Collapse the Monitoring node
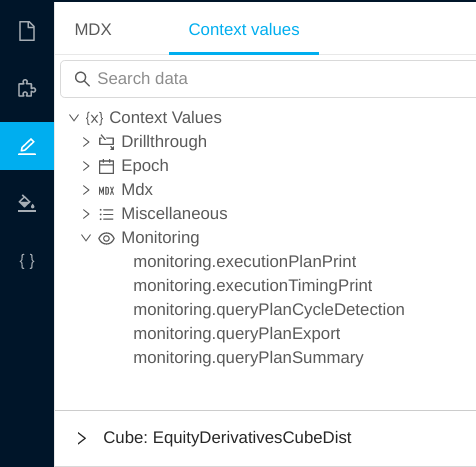Image resolution: width=476 pixels, height=467 pixels. tap(86, 238)
